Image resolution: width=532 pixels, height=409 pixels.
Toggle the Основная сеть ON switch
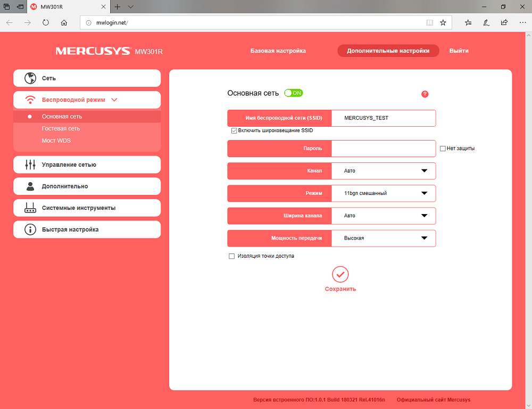click(x=294, y=93)
